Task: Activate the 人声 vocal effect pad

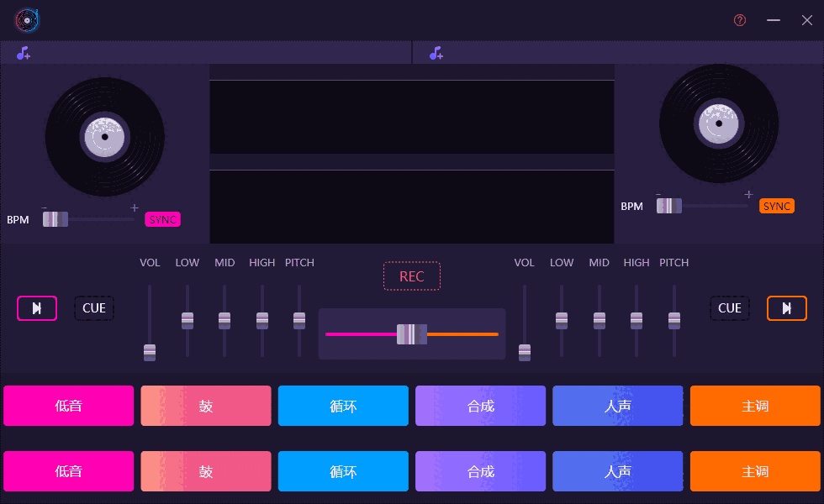Action: pos(617,406)
